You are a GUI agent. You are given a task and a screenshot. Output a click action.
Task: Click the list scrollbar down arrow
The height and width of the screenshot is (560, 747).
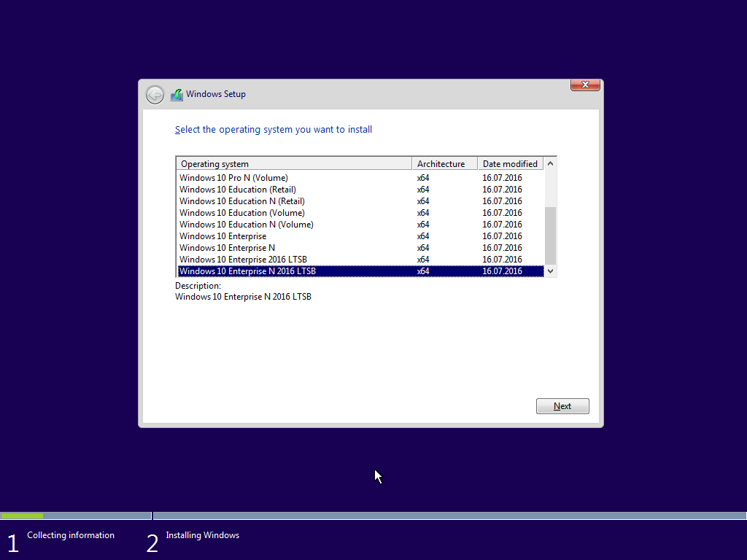point(550,271)
